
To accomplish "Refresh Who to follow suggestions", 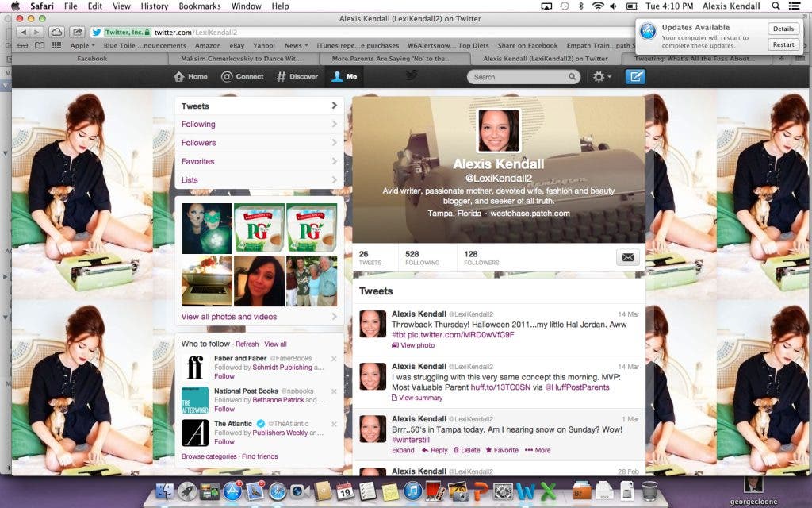I will (x=247, y=344).
